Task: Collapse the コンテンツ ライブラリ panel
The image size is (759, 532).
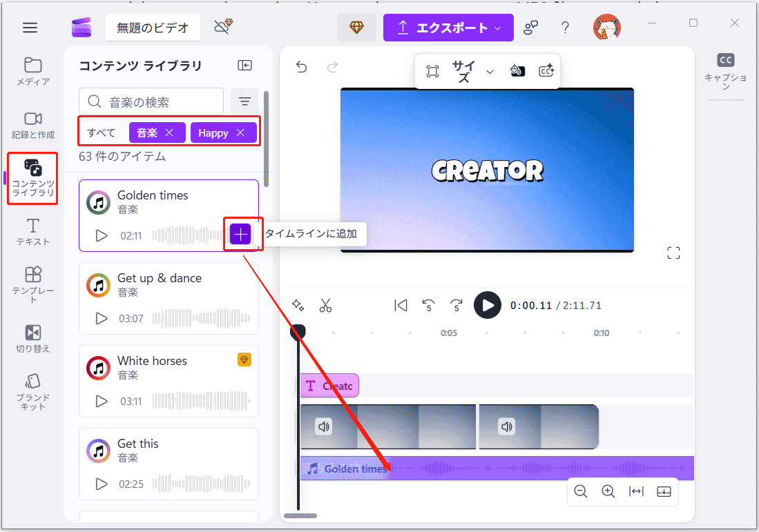Action: coord(244,65)
